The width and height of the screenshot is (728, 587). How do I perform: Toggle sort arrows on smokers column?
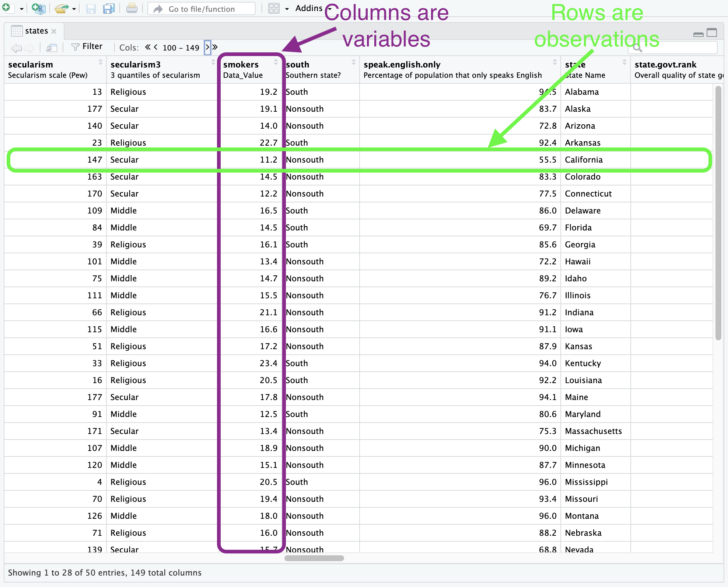click(x=276, y=62)
